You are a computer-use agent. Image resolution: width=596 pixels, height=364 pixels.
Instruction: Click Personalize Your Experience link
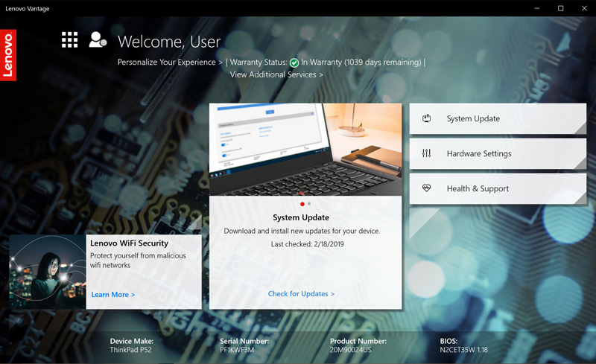[170, 63]
